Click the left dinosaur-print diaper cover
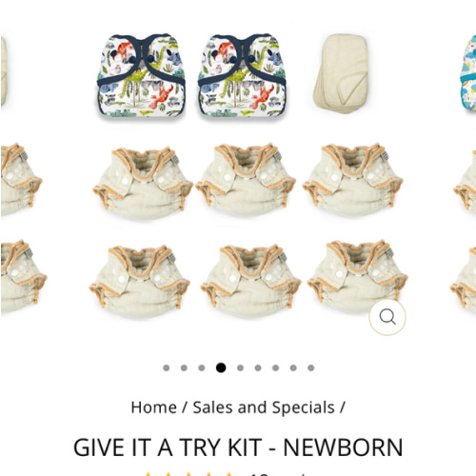The image size is (476, 476). pyautogui.click(x=141, y=75)
